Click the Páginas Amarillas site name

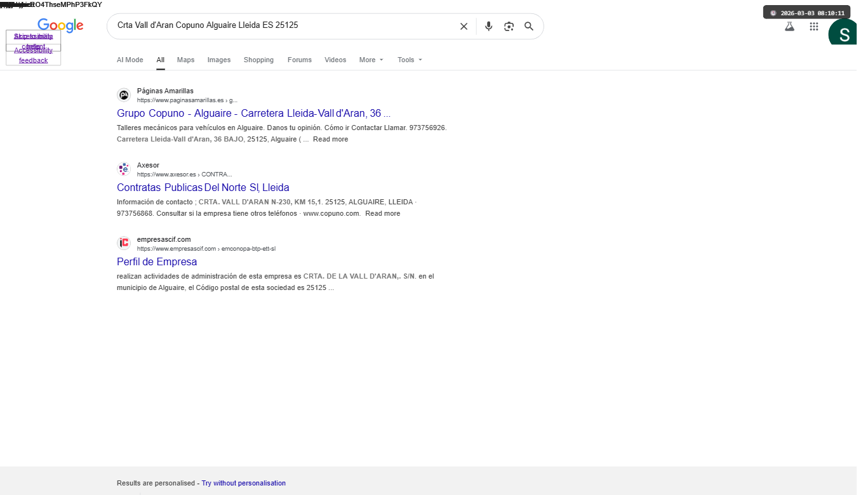click(165, 91)
